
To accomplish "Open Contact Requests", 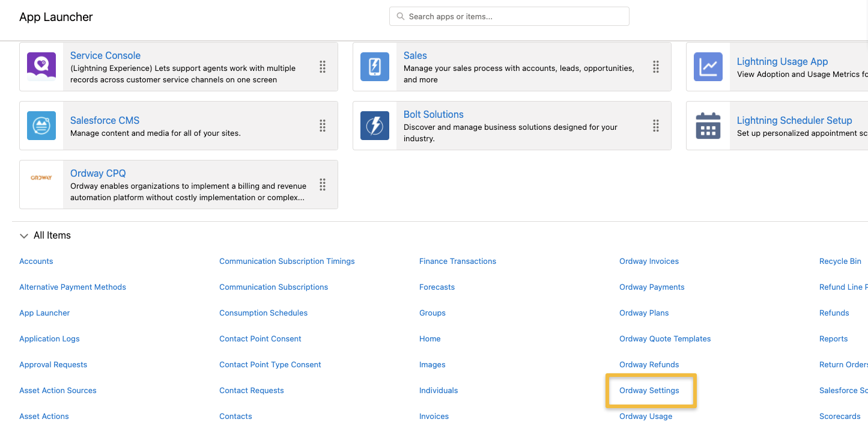I will (x=252, y=390).
